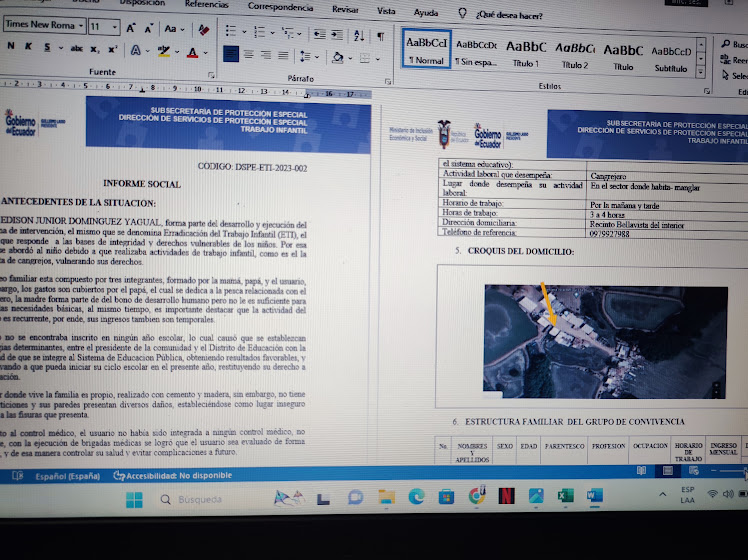
Task: Apply subscript formatting
Action: 95,48
